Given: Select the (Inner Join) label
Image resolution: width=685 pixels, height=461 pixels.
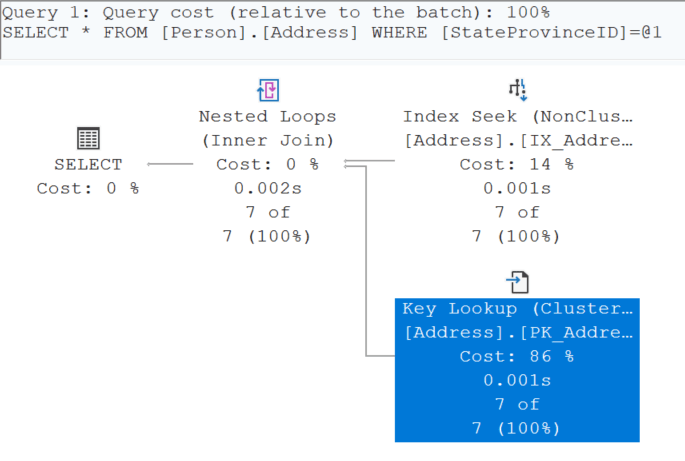Looking at the screenshot, I should pos(267,140).
